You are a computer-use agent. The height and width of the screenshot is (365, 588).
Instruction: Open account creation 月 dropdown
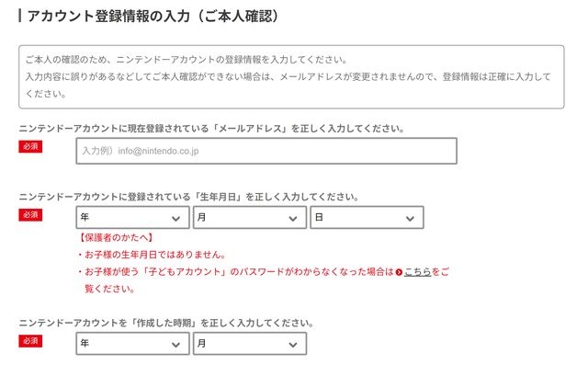click(x=250, y=343)
